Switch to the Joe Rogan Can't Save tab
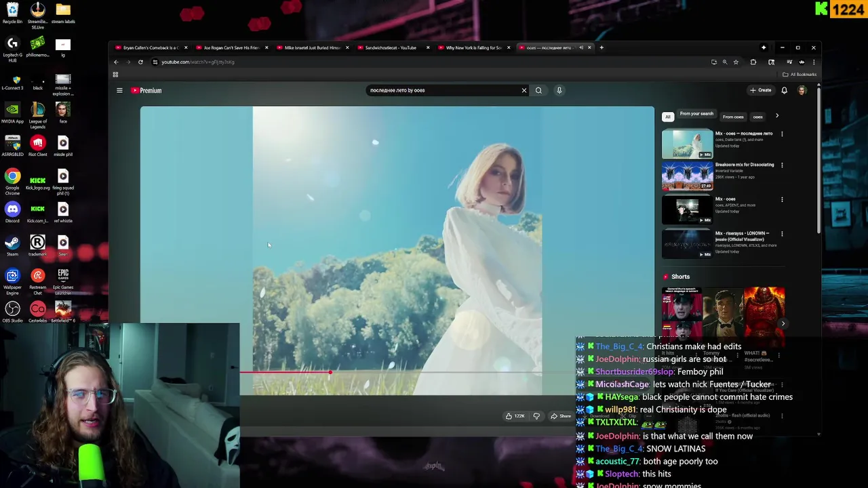Screen dimensions: 868x488 tap(231, 47)
